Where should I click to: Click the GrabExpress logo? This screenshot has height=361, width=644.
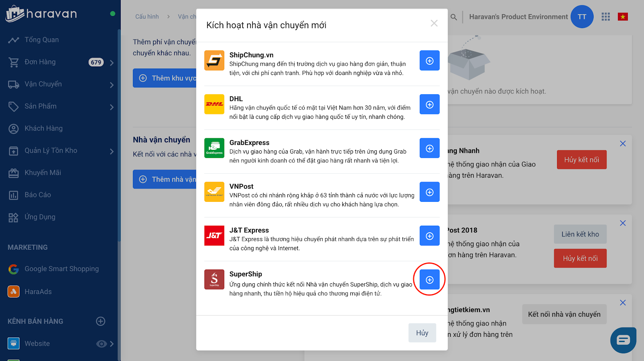214,148
